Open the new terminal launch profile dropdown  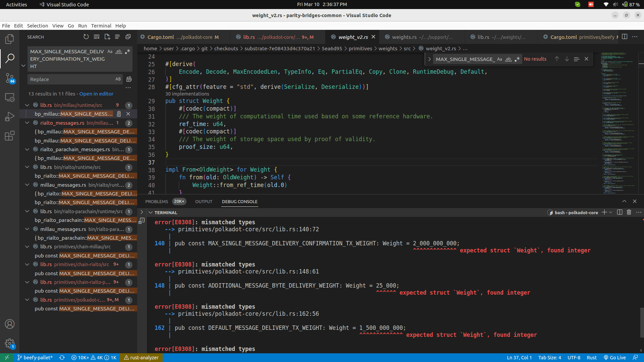click(x=611, y=213)
